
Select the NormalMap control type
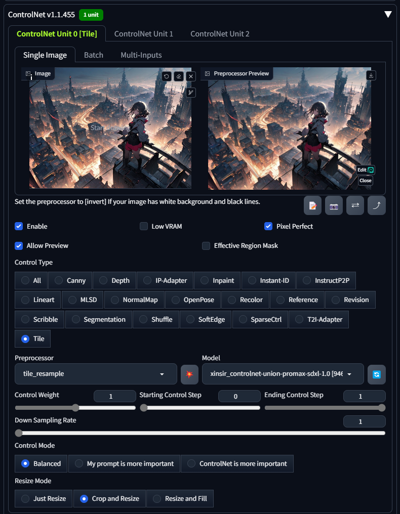pos(134,300)
